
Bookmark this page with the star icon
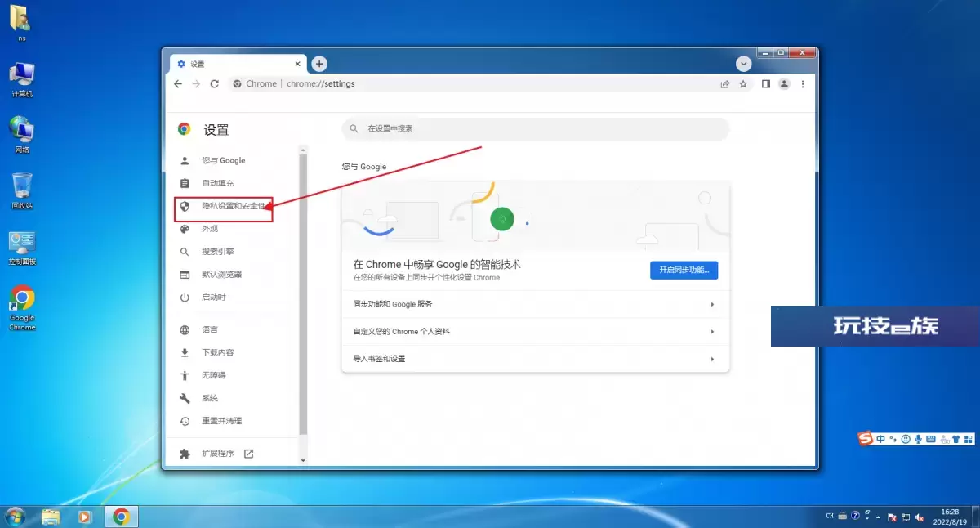point(743,83)
